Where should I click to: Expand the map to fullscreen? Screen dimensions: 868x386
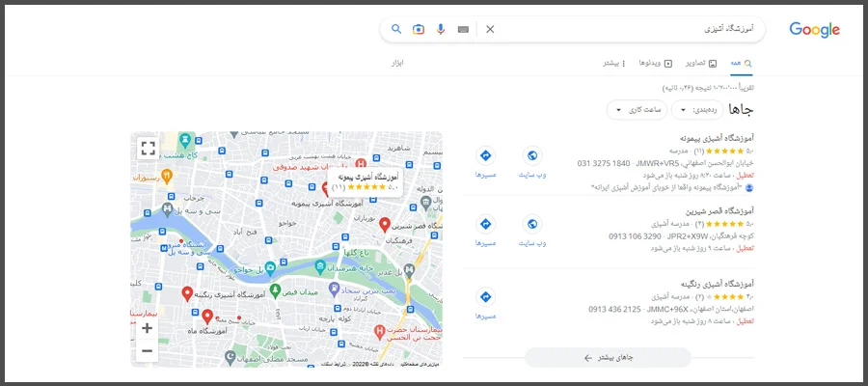148,148
